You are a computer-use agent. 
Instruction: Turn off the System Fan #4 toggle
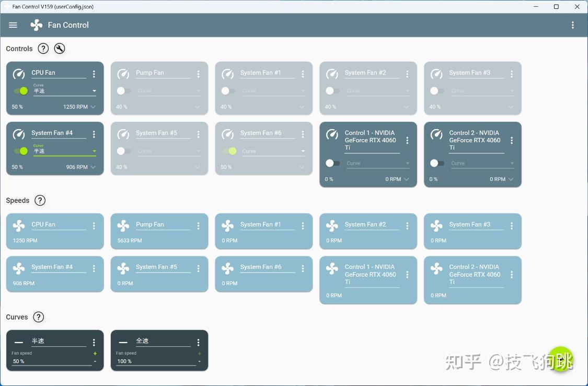(x=21, y=151)
